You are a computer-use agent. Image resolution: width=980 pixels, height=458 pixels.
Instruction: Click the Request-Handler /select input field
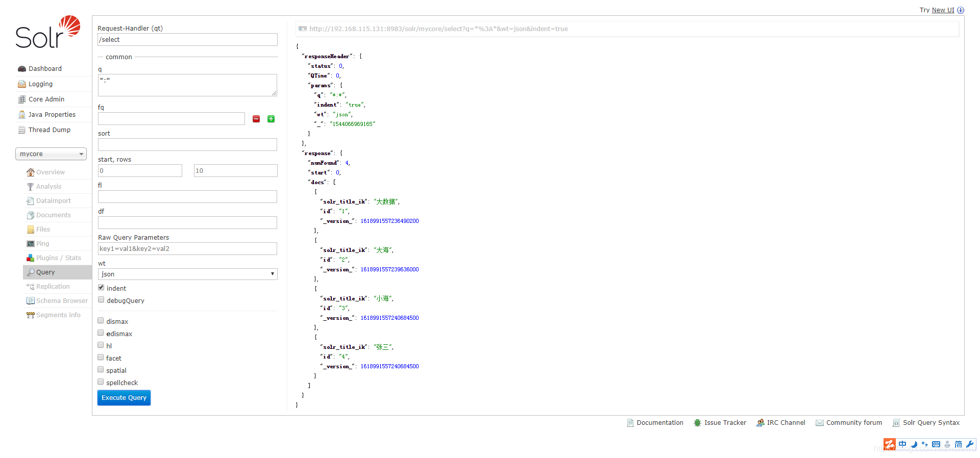[187, 40]
